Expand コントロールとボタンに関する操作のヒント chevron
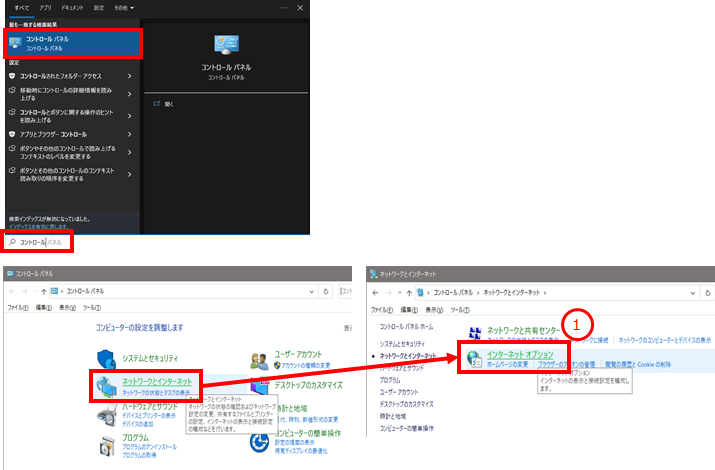Screen dimensions: 715x470 pos(130,116)
